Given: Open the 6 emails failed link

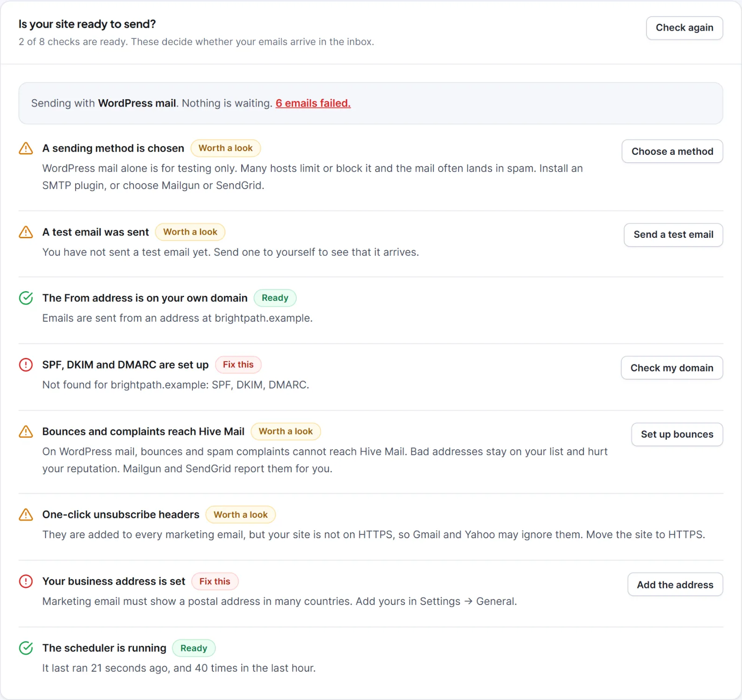Looking at the screenshot, I should tap(313, 103).
